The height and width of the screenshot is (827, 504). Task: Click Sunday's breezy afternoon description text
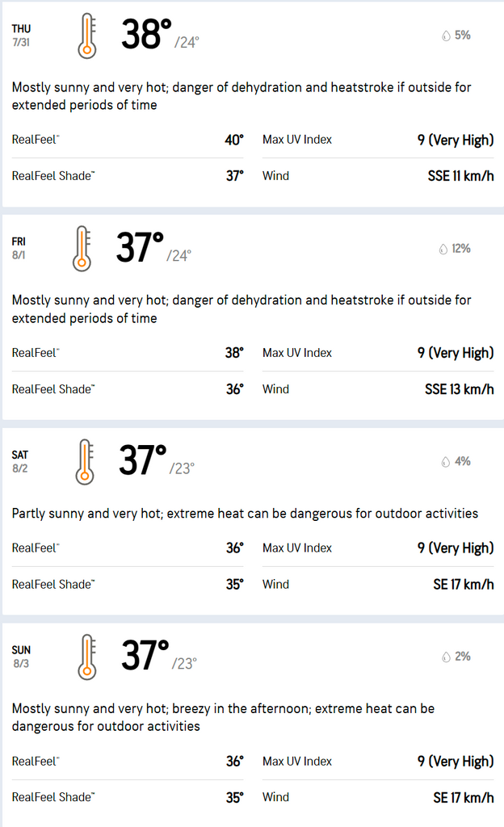[x=223, y=717]
